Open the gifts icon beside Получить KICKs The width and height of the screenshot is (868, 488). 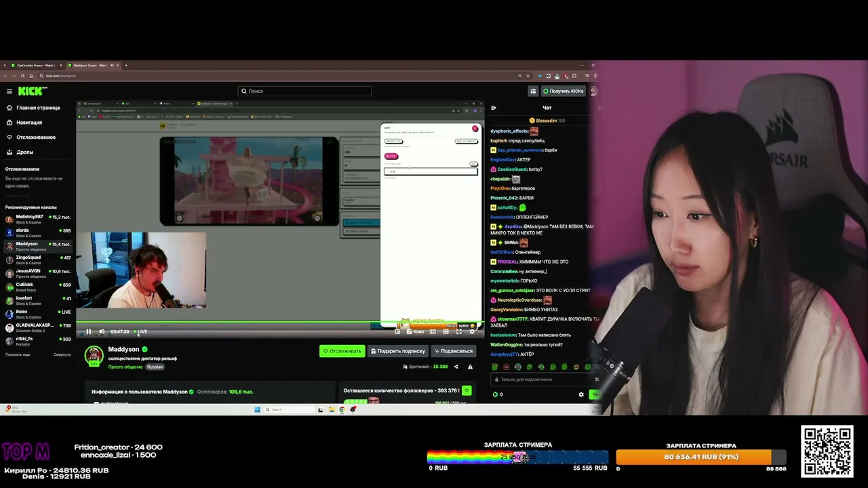[533, 91]
